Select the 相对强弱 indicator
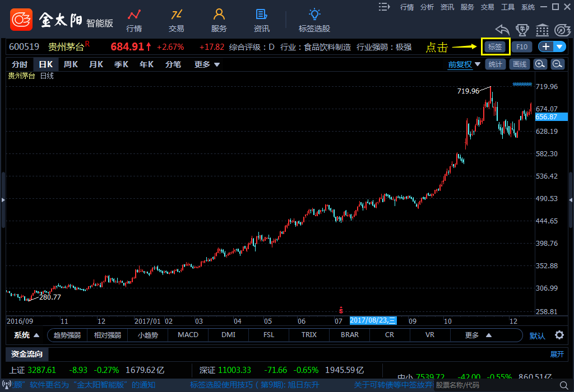Image resolution: width=574 pixels, height=392 pixels. 107,335
